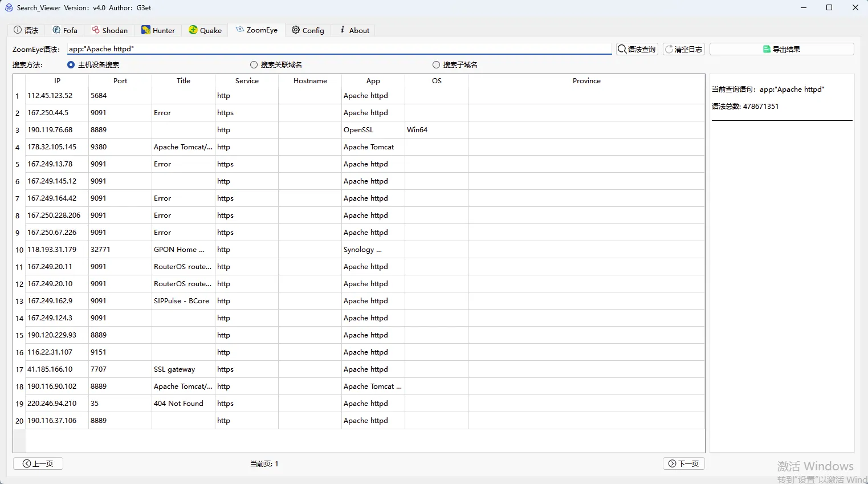Go to previous page 上一页
The width and height of the screenshot is (868, 484).
point(38,463)
